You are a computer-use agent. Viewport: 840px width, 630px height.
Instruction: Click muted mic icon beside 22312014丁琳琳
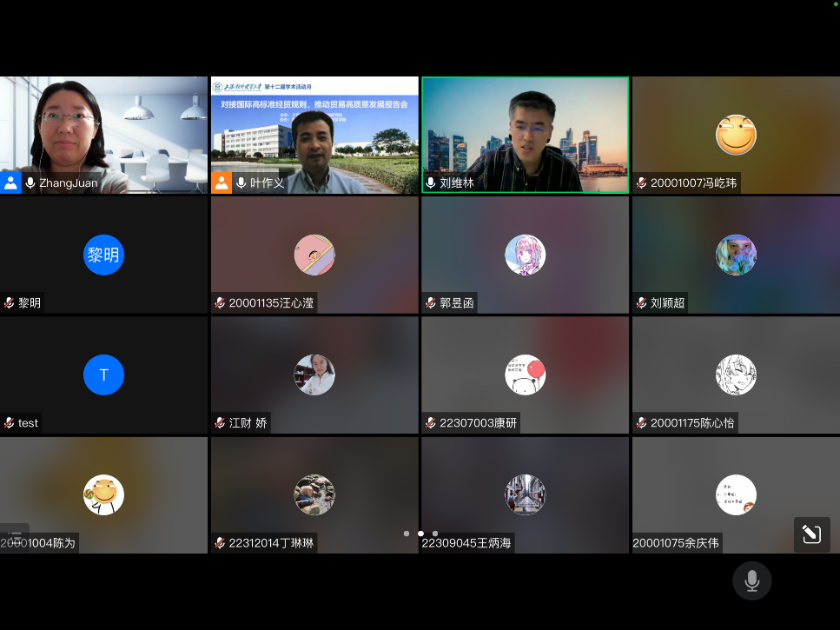pyautogui.click(x=221, y=544)
